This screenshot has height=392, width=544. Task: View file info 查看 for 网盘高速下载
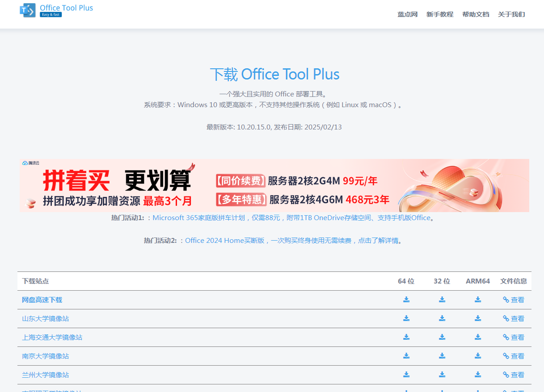[514, 300]
